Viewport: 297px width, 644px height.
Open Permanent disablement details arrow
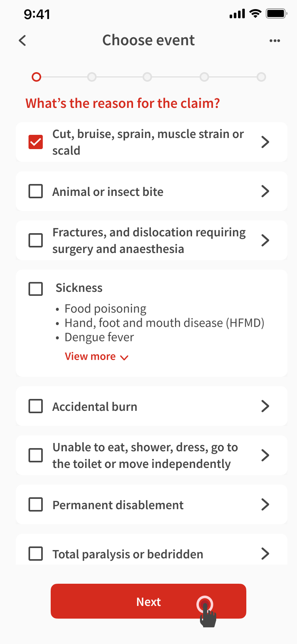[265, 504]
